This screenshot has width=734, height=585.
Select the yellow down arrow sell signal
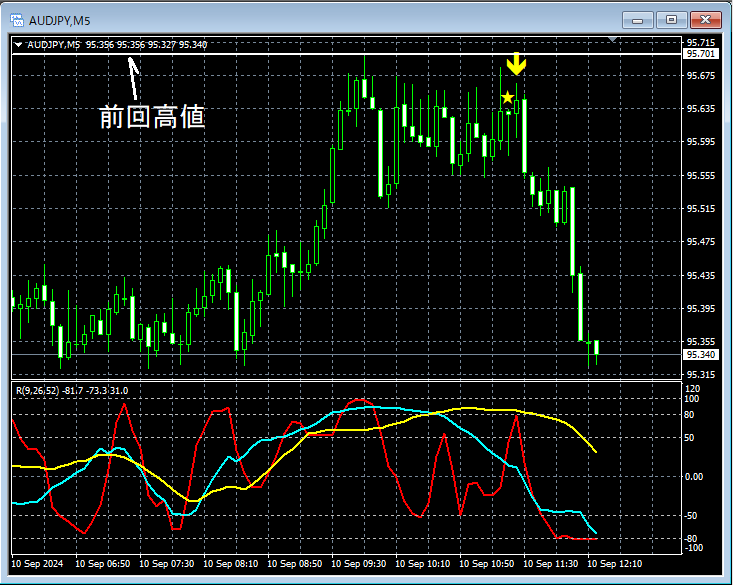point(516,64)
